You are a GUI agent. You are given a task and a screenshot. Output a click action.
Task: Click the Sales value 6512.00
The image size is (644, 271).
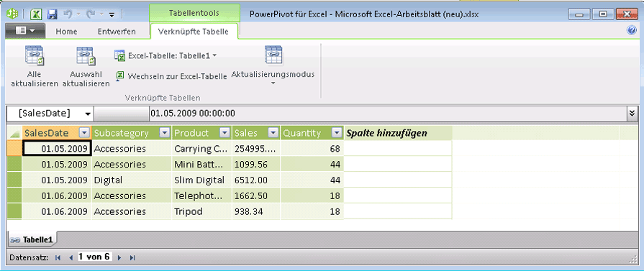(x=256, y=180)
